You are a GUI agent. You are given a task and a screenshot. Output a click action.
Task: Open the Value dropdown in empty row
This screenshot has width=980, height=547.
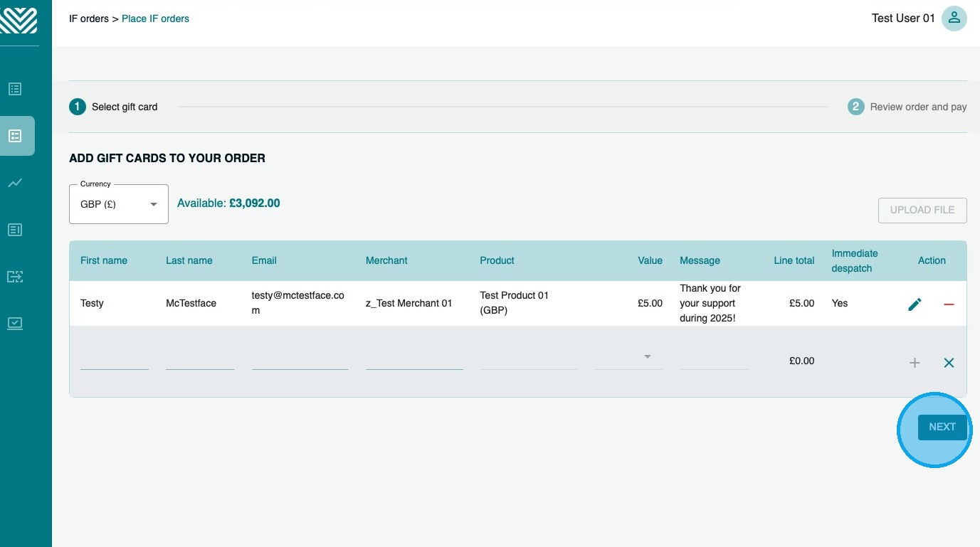coord(628,357)
